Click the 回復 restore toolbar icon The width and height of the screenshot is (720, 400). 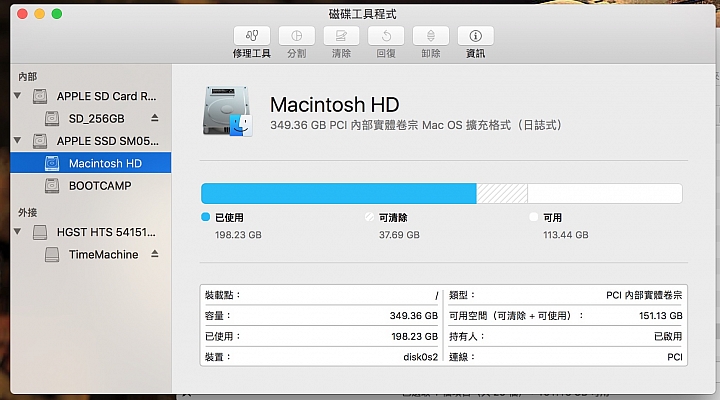pos(386,36)
